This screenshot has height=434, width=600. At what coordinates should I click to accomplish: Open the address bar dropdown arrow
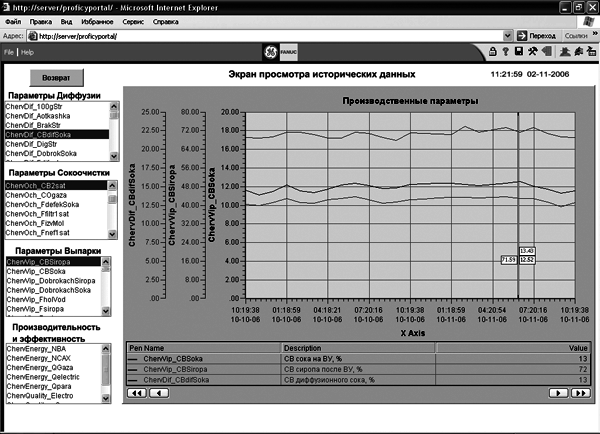(x=507, y=36)
